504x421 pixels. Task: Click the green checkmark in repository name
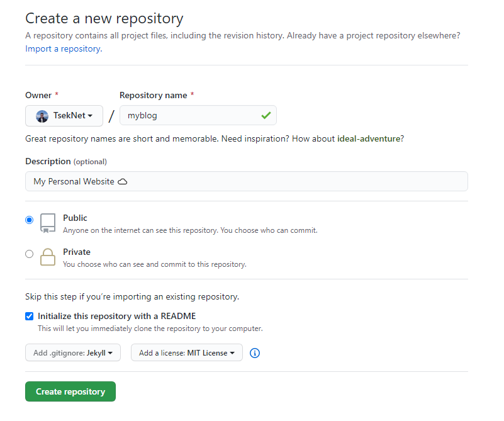click(266, 116)
